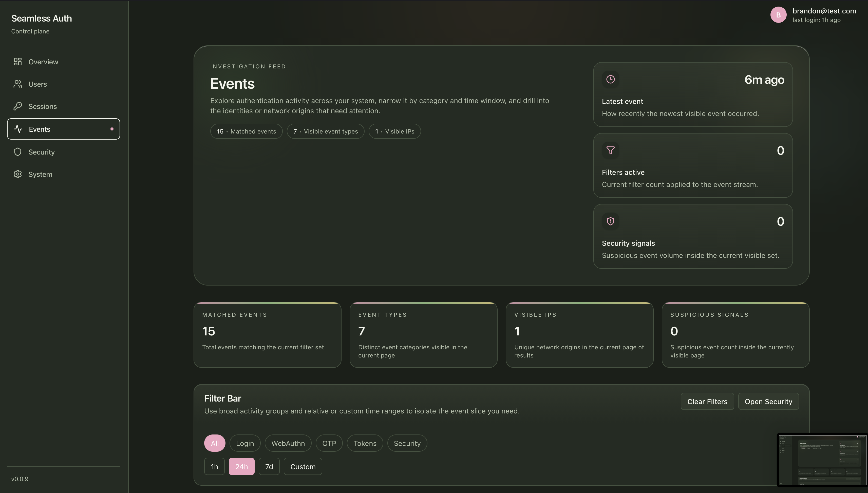Click the Security signals card

coord(693,236)
